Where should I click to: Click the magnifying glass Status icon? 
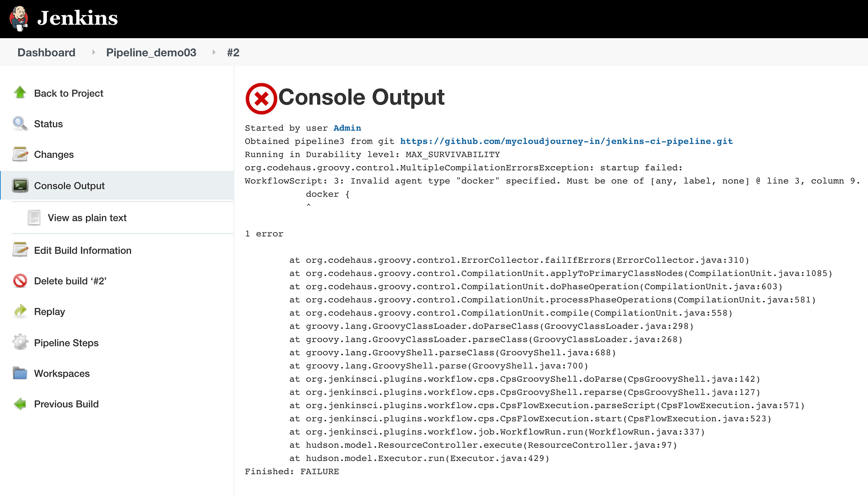point(20,124)
